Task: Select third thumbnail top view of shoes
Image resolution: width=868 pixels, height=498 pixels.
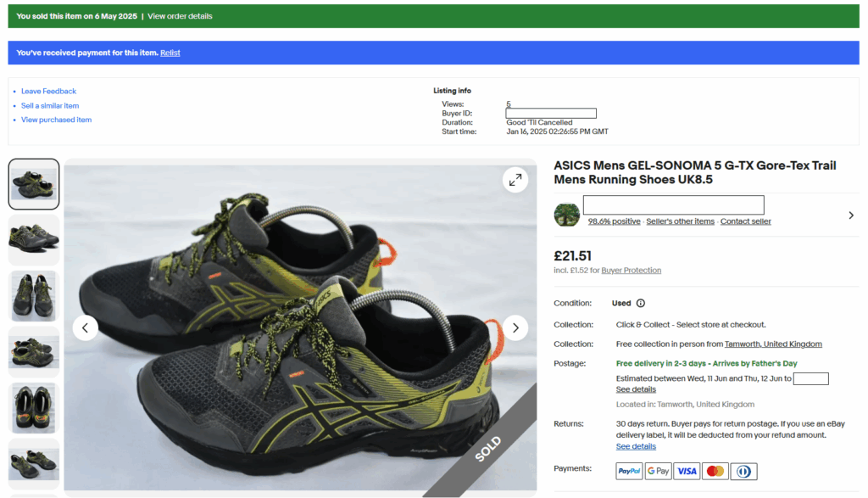Action: tap(34, 296)
